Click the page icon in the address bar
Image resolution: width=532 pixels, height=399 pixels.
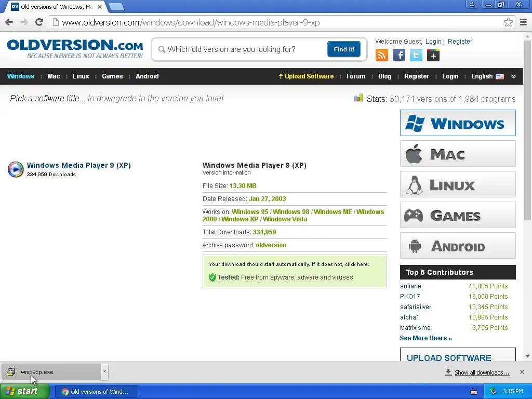pyautogui.click(x=56, y=22)
